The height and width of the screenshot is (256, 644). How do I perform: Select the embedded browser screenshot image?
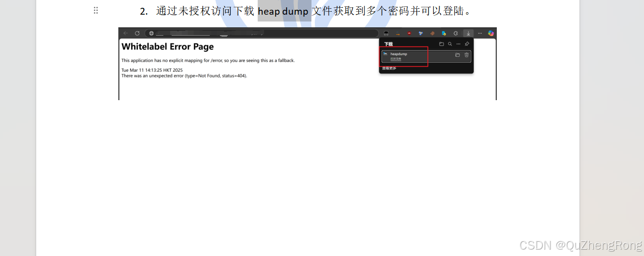tap(308, 64)
